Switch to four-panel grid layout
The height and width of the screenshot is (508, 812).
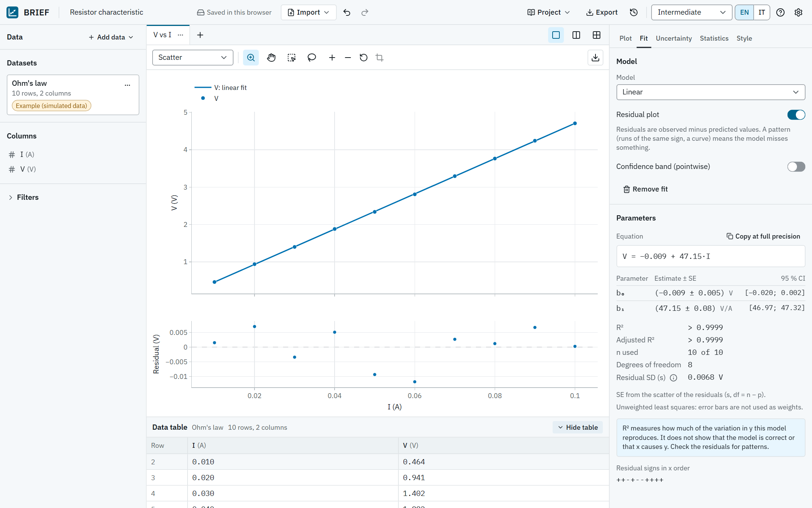coord(597,35)
